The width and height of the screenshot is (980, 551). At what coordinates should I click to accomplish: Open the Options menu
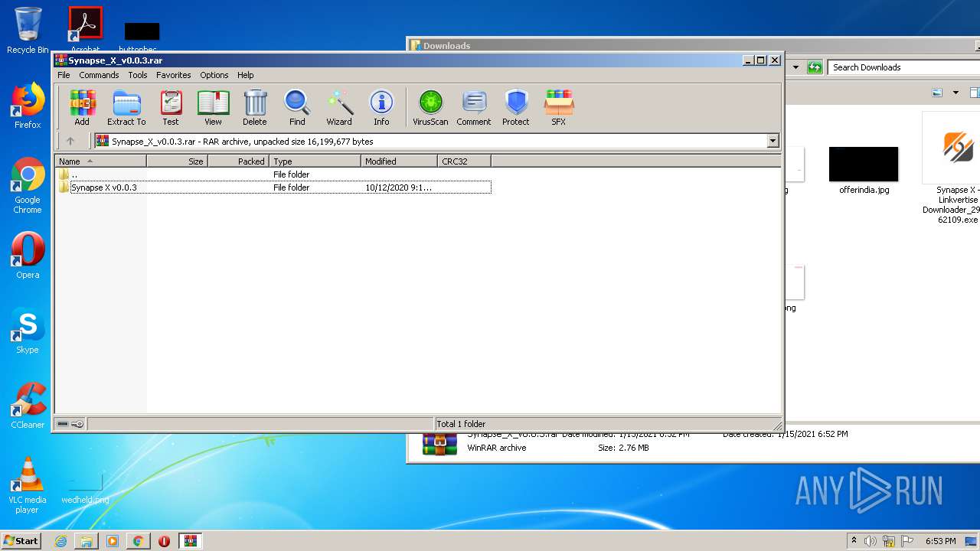tap(214, 75)
